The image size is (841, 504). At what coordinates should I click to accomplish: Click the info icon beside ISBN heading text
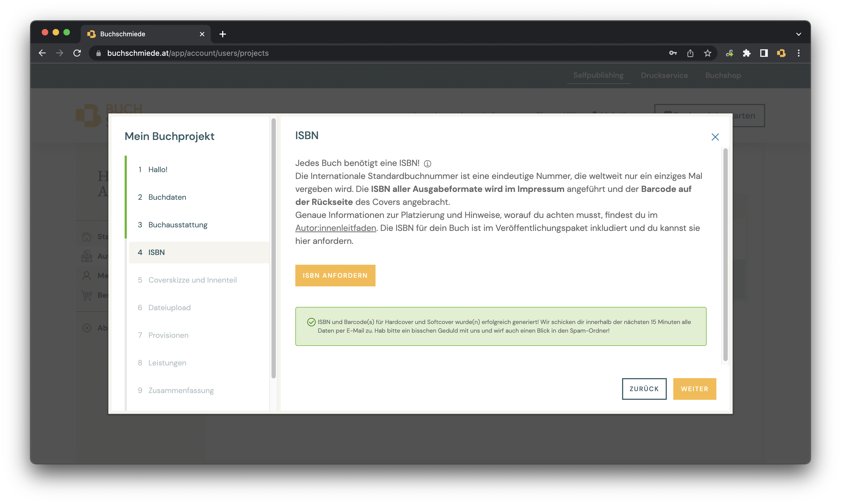pyautogui.click(x=427, y=164)
